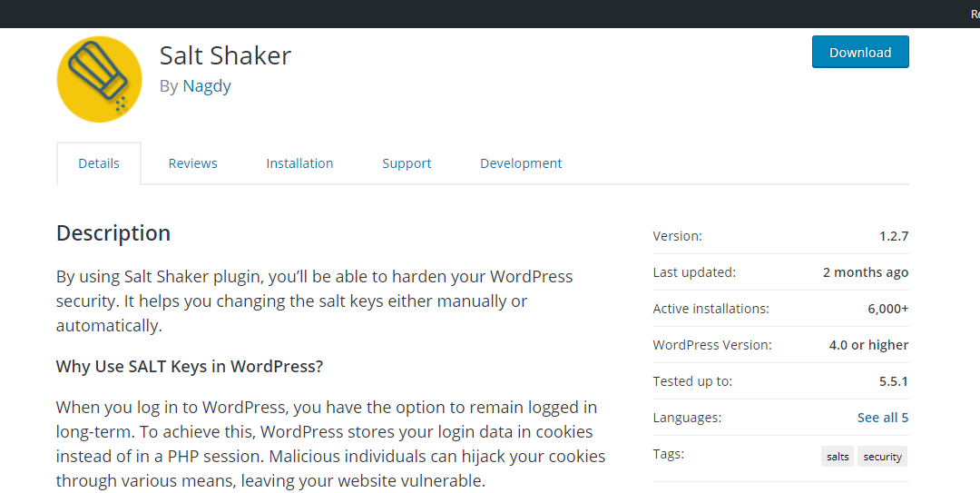Screen dimensions: 980x493
Task: Switch to the Reviews tab
Action: point(192,163)
